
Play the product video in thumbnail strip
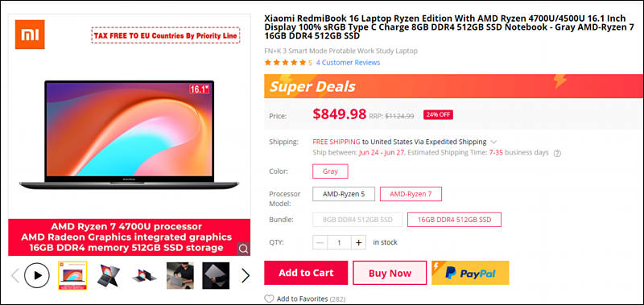point(37,275)
